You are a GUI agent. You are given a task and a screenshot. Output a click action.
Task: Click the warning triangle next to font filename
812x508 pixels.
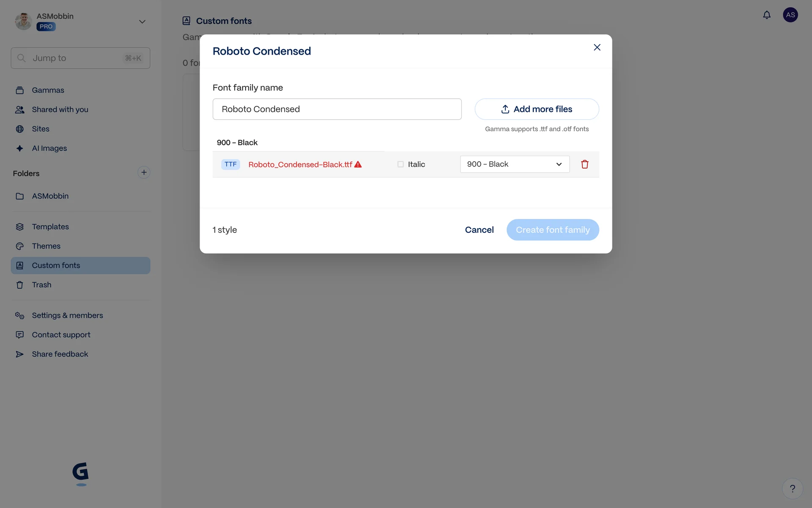point(358,164)
